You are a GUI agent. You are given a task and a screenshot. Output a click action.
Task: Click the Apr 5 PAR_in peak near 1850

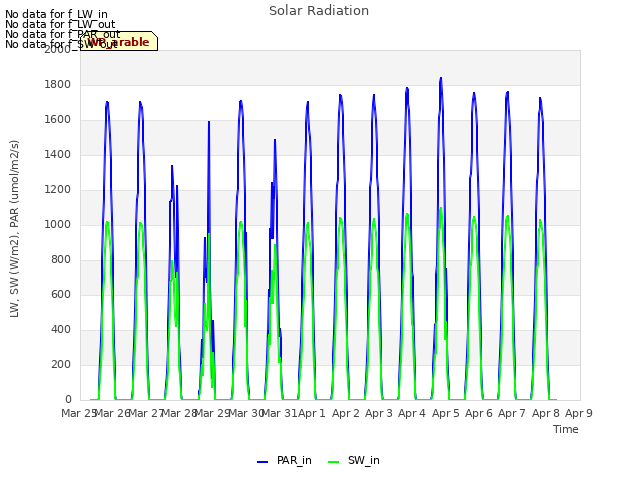(441, 78)
